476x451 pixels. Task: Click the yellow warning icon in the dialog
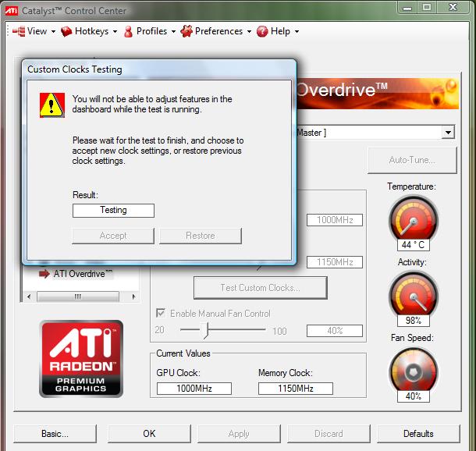coord(52,105)
